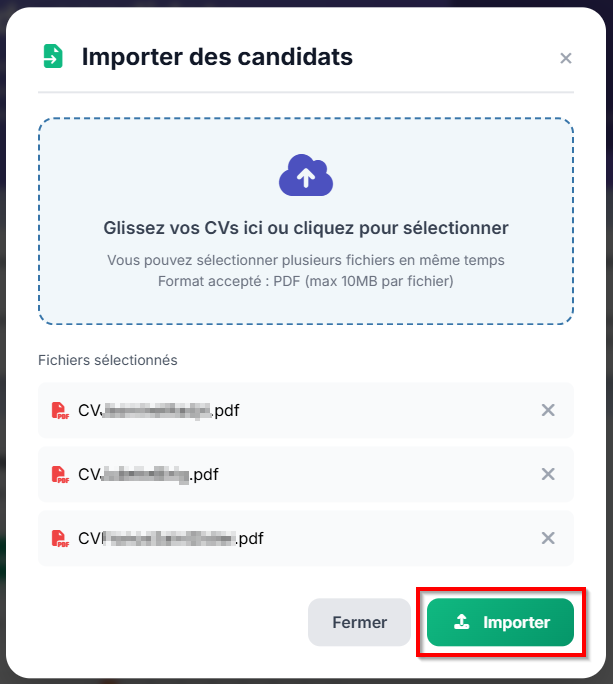
Task: Click "Vous pouvez sélectionner plusieurs fichiers" text
Action: pyautogui.click(x=306, y=260)
